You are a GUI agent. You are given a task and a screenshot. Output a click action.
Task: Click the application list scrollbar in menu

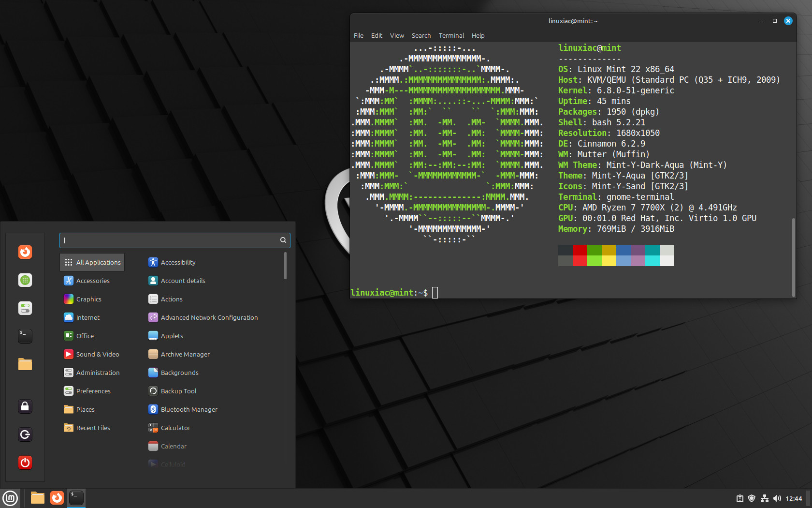tap(286, 266)
